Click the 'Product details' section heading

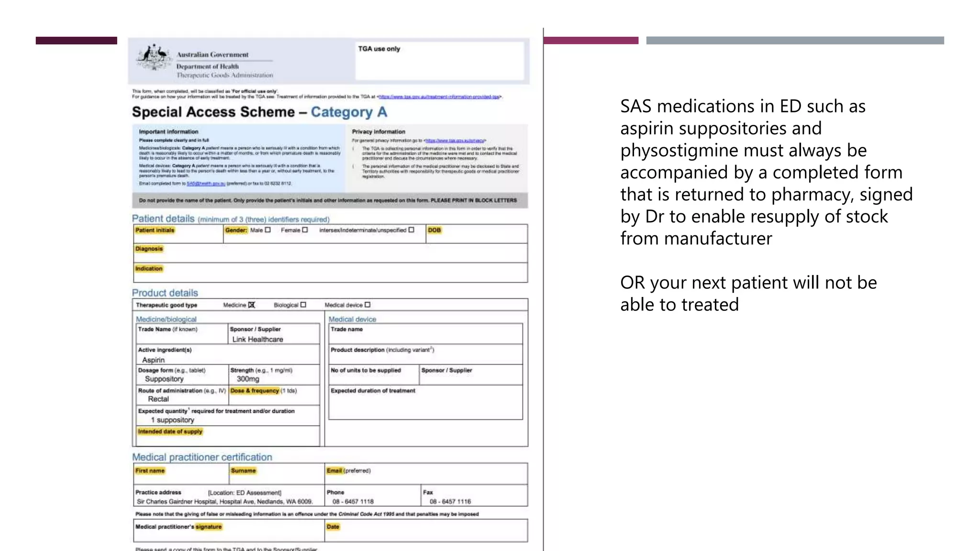165,293
